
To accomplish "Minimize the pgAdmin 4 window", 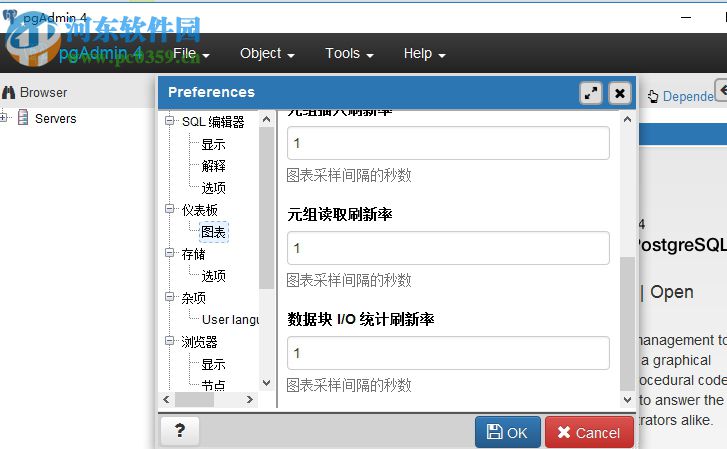I will [x=686, y=18].
